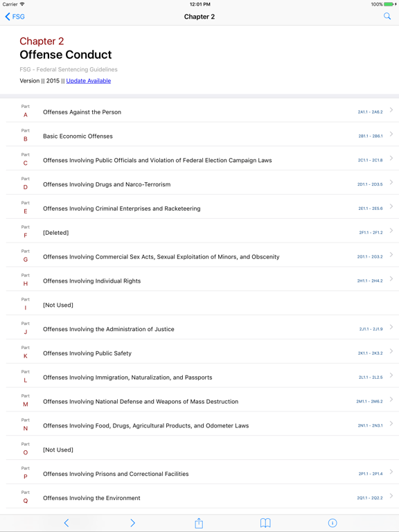399x532 pixels.
Task: Expand chevron for Part D row
Action: tap(391, 182)
